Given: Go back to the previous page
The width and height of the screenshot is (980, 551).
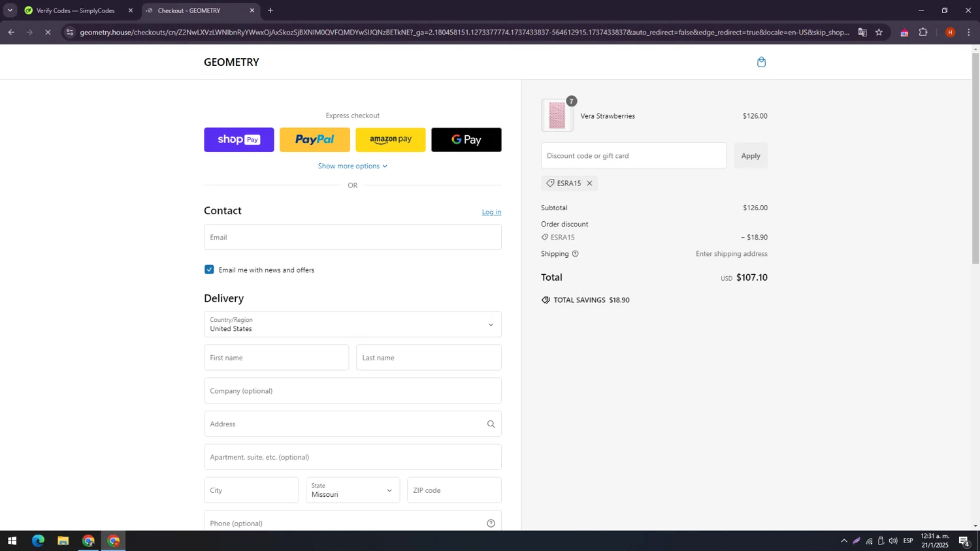Looking at the screenshot, I should [x=11, y=32].
